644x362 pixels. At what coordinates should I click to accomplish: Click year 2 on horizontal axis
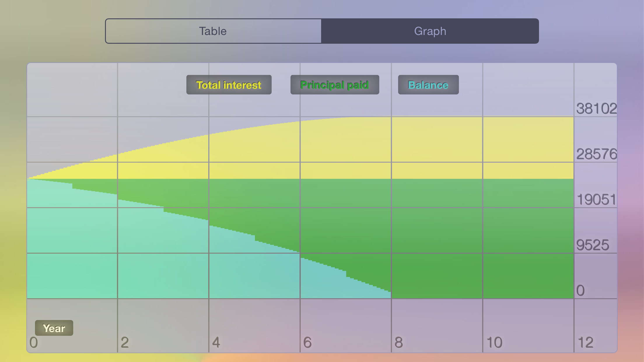(x=125, y=342)
